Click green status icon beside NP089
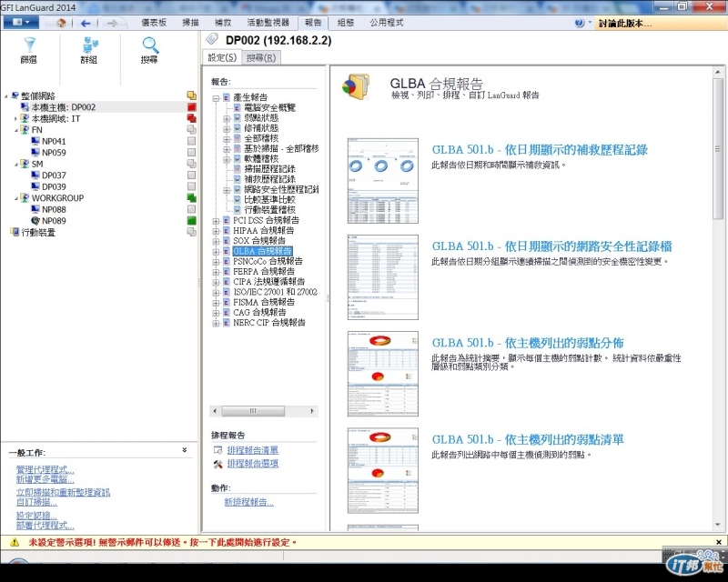The width and height of the screenshot is (728, 582). pos(191,221)
